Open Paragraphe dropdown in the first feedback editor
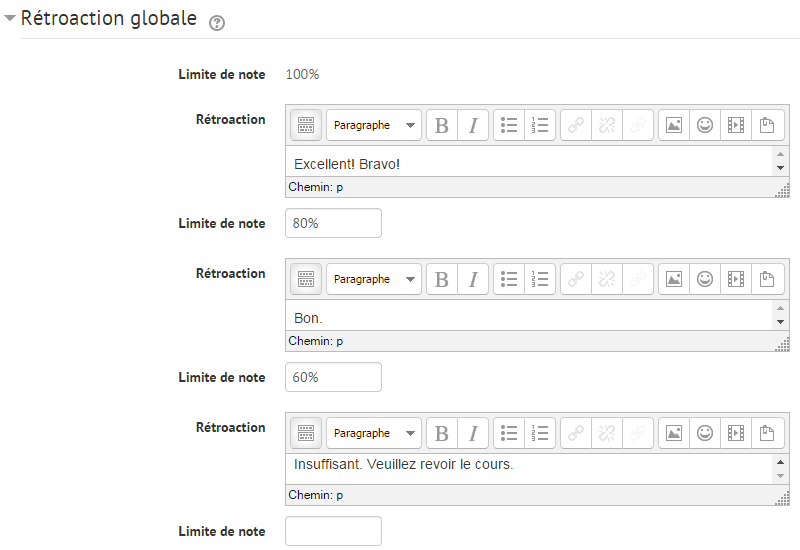This screenshot has width=800, height=550. point(373,125)
